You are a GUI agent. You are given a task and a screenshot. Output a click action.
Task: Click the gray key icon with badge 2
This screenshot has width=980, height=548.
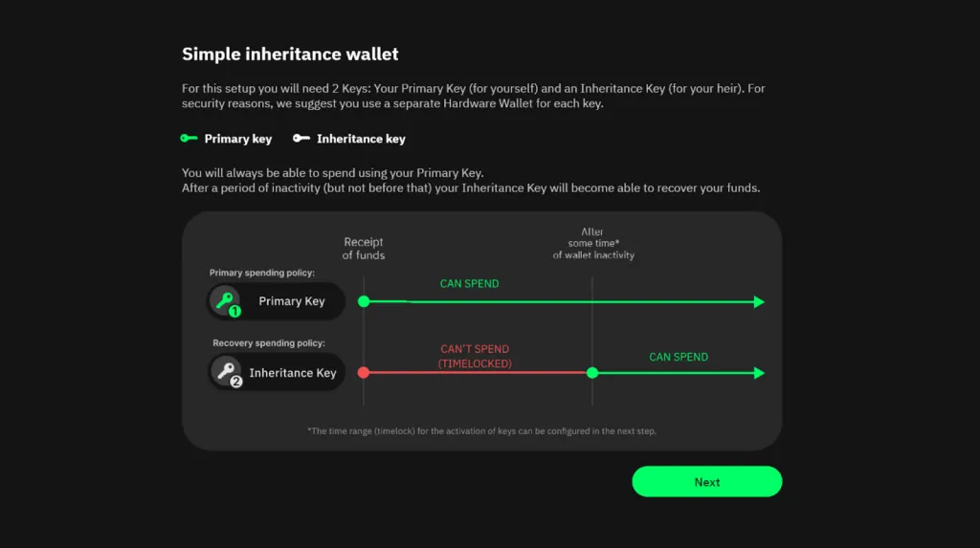(228, 372)
